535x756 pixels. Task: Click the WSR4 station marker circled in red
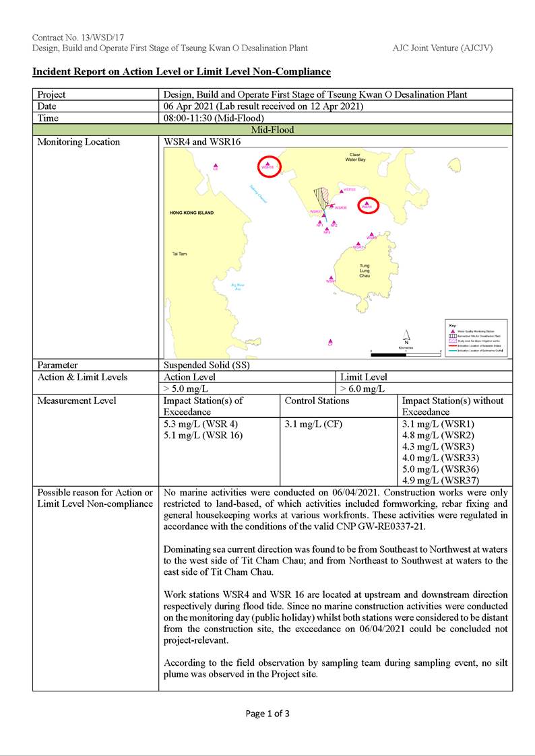tap(367, 203)
